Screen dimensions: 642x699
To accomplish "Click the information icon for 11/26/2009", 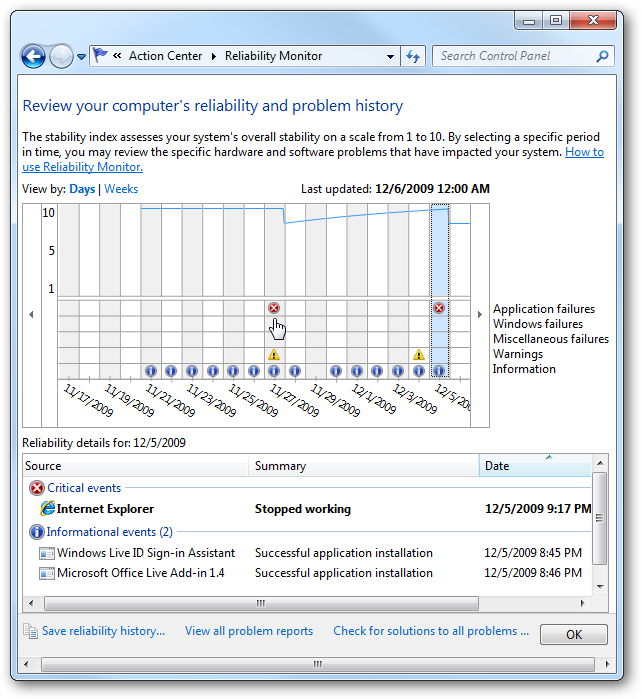I will [x=254, y=371].
